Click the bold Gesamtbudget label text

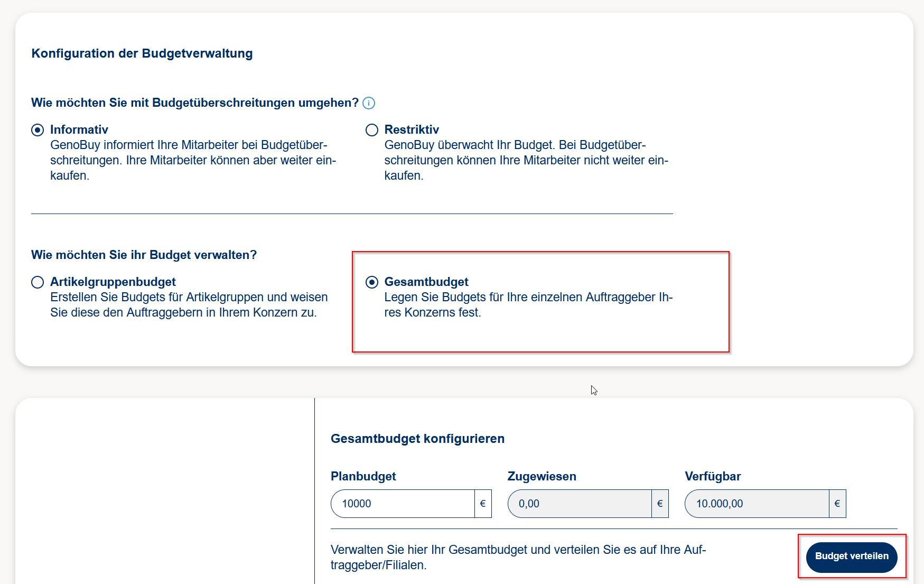(426, 282)
